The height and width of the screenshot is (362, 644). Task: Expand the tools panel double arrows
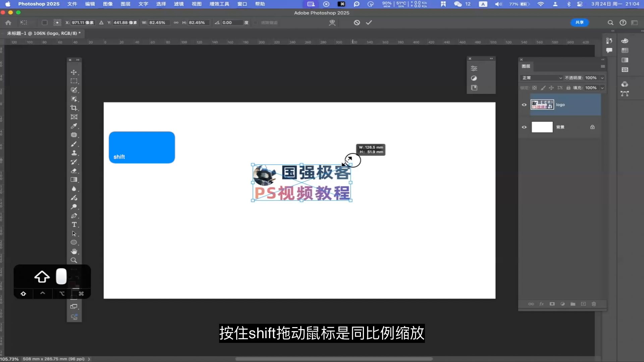coord(78,60)
